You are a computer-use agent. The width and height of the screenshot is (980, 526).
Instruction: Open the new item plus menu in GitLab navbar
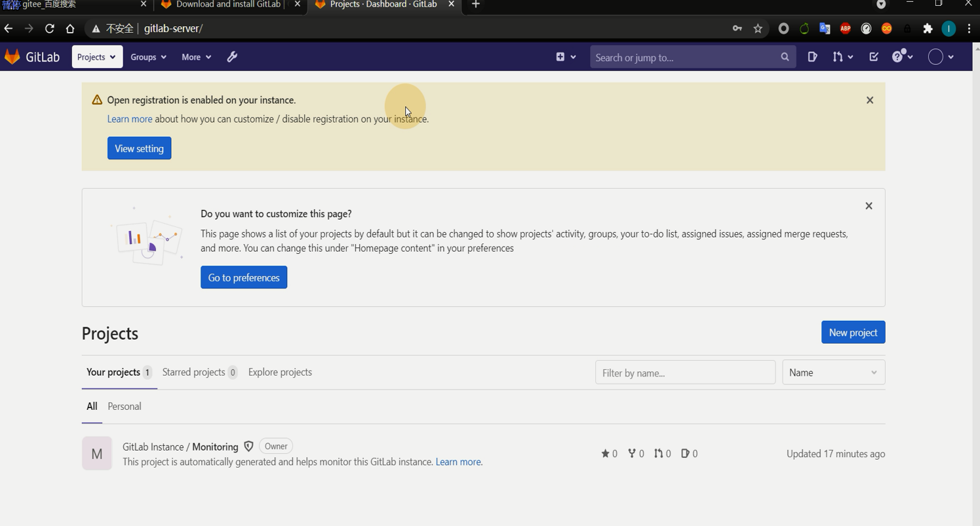566,57
